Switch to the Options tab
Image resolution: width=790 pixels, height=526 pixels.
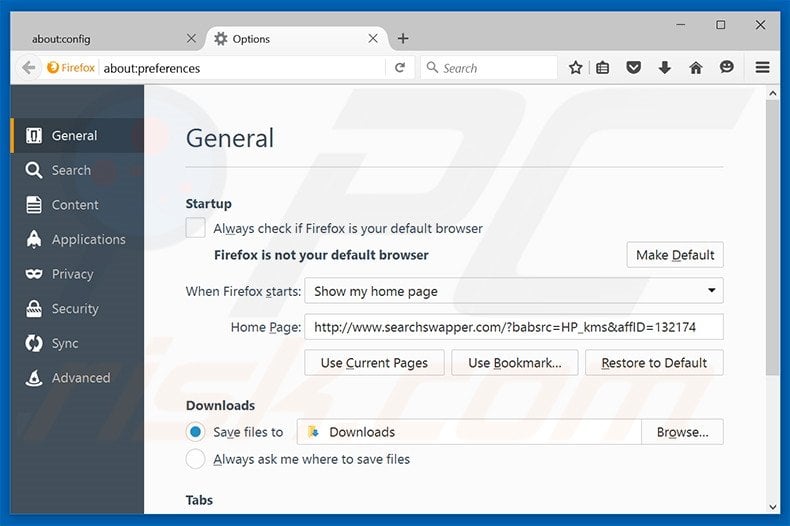coord(297,39)
